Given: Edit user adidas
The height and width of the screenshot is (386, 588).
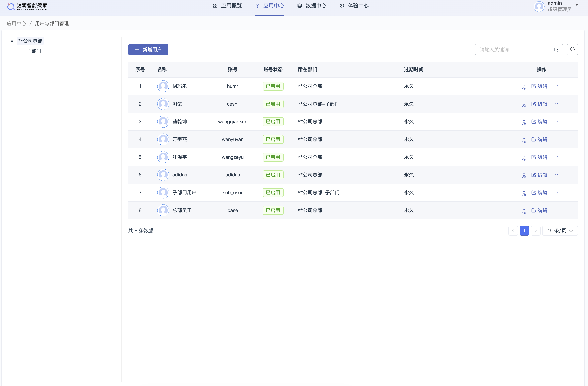Looking at the screenshot, I should point(539,175).
